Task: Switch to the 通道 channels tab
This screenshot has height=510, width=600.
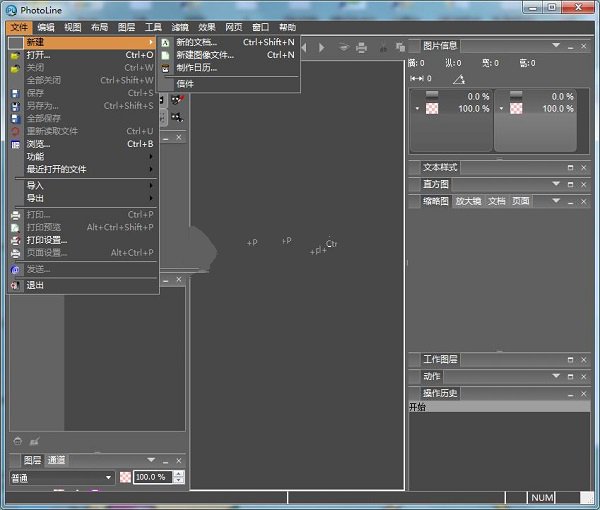Action: [x=56, y=460]
